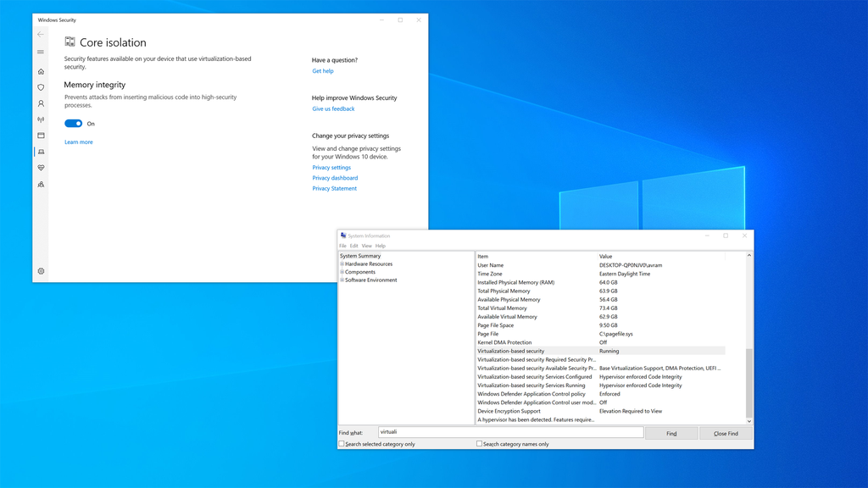Select the Account protection person icon
The width and height of the screenshot is (868, 488).
pos(40,103)
